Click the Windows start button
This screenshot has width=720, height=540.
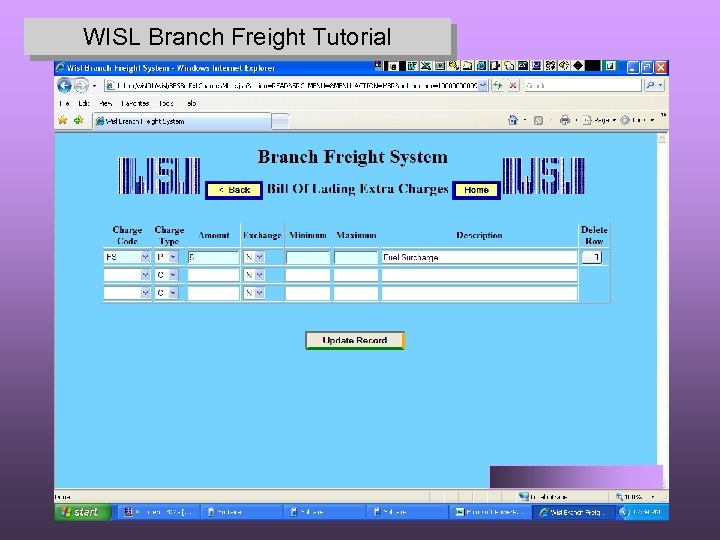pyautogui.click(x=83, y=512)
